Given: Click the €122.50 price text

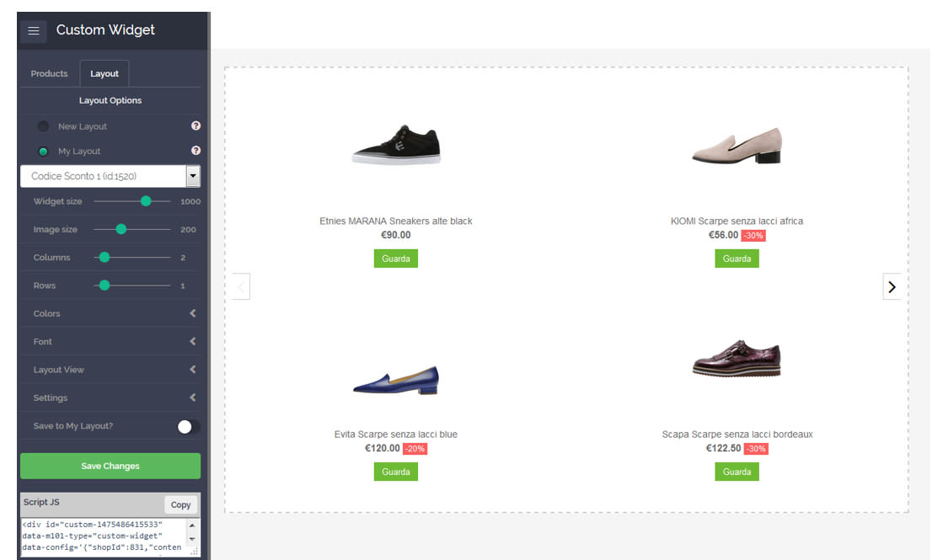Looking at the screenshot, I should 724,448.
